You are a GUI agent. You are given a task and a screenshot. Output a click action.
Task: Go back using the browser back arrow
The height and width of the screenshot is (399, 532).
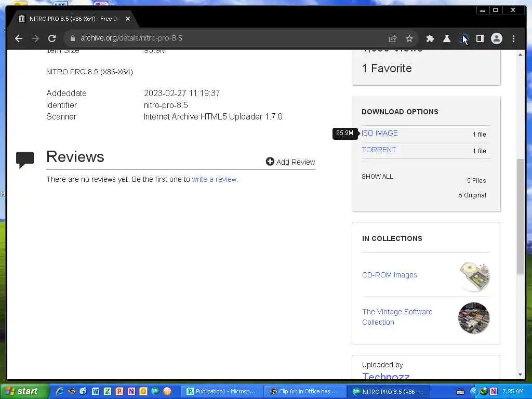pyautogui.click(x=19, y=38)
